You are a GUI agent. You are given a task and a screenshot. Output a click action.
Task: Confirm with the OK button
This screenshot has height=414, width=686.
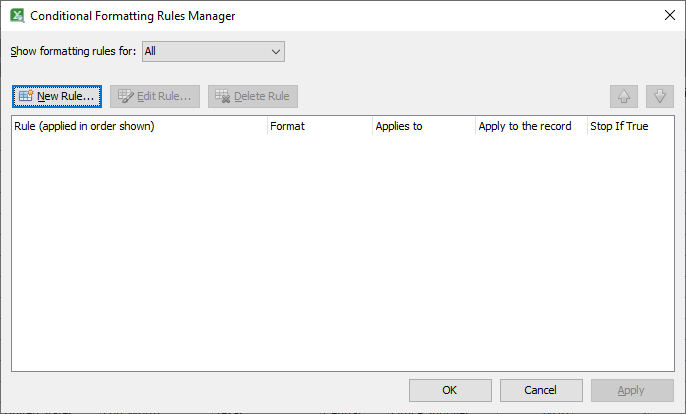[x=450, y=390]
